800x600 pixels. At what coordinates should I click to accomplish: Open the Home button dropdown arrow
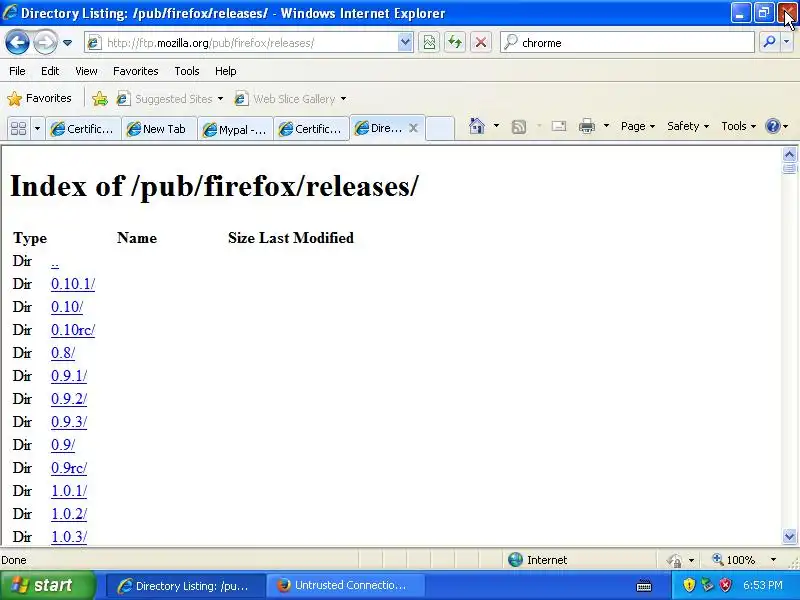[496, 126]
